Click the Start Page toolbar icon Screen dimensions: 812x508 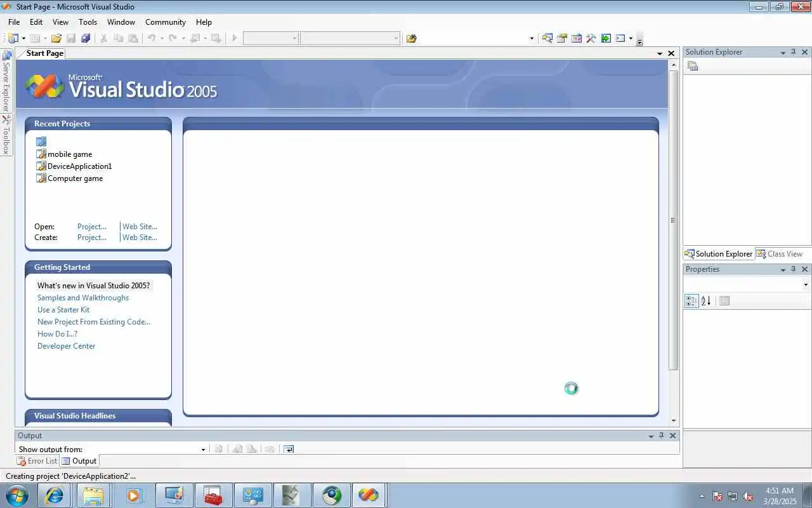pyautogui.click(x=605, y=38)
